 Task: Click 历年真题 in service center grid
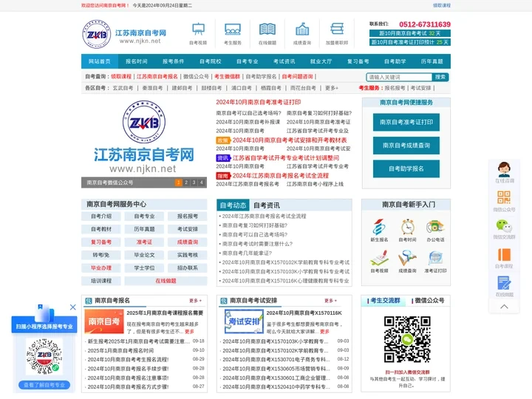(144, 229)
